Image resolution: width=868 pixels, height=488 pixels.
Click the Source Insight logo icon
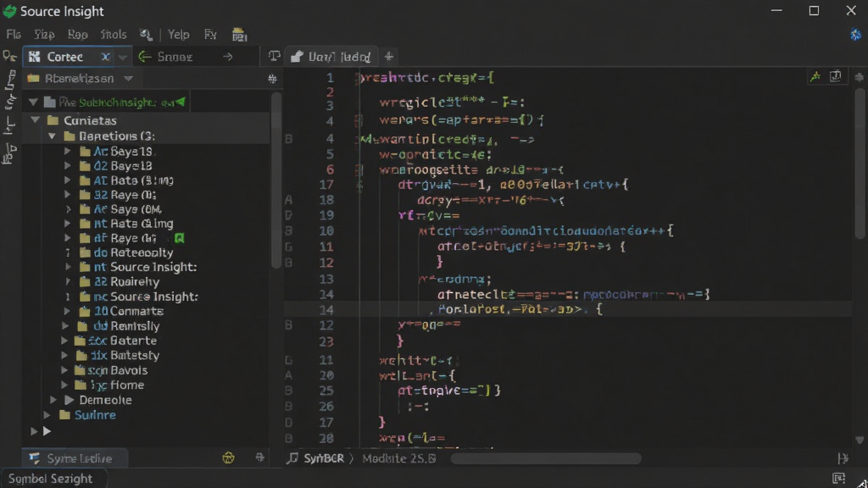pyautogui.click(x=9, y=11)
